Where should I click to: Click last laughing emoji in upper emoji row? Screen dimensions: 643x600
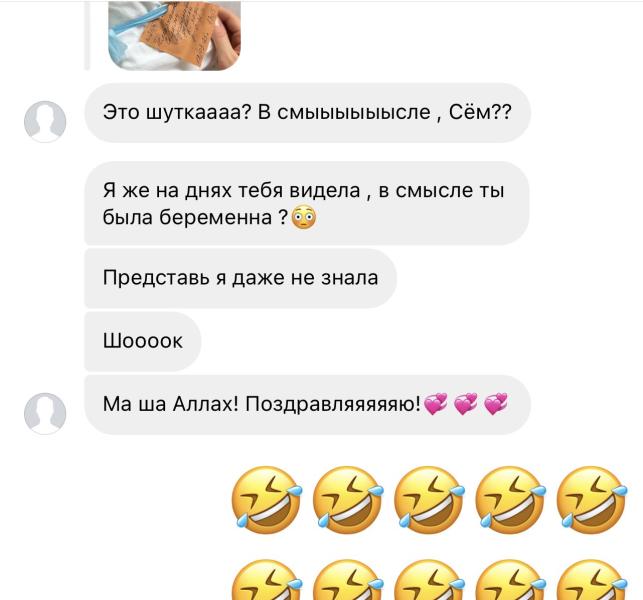(591, 500)
